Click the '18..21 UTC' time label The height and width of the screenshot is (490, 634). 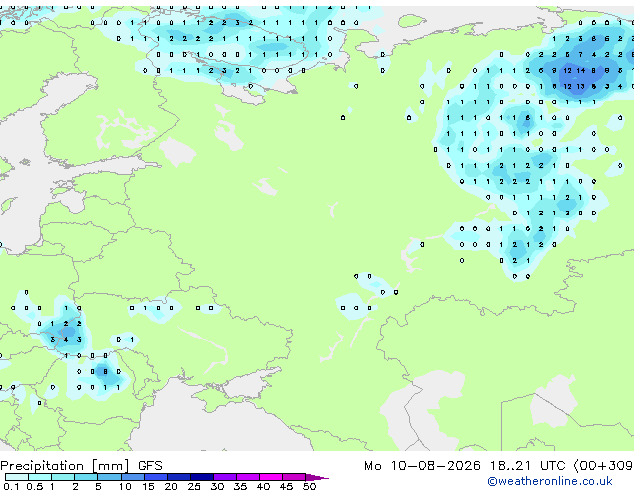click(527, 466)
